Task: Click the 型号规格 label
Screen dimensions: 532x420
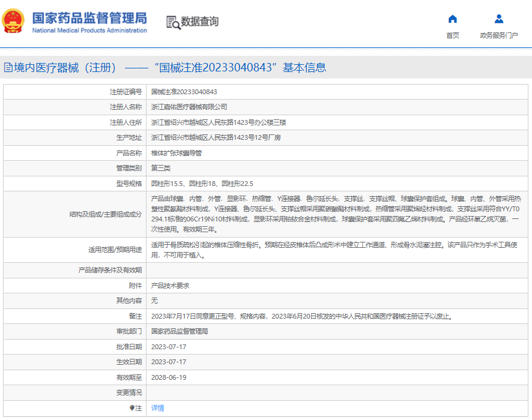Action: [x=129, y=184]
